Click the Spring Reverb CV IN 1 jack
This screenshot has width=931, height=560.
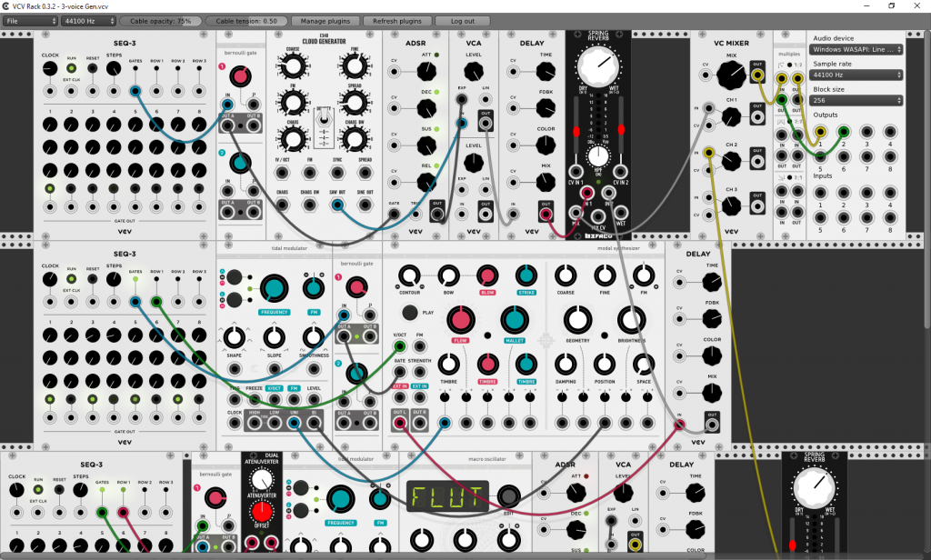[575, 172]
